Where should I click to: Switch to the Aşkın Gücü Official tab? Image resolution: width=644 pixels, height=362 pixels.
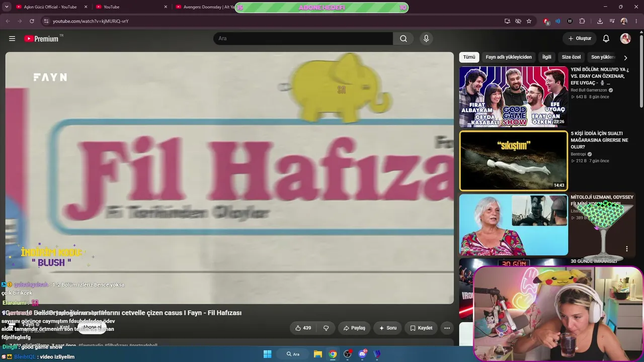[x=50, y=7]
